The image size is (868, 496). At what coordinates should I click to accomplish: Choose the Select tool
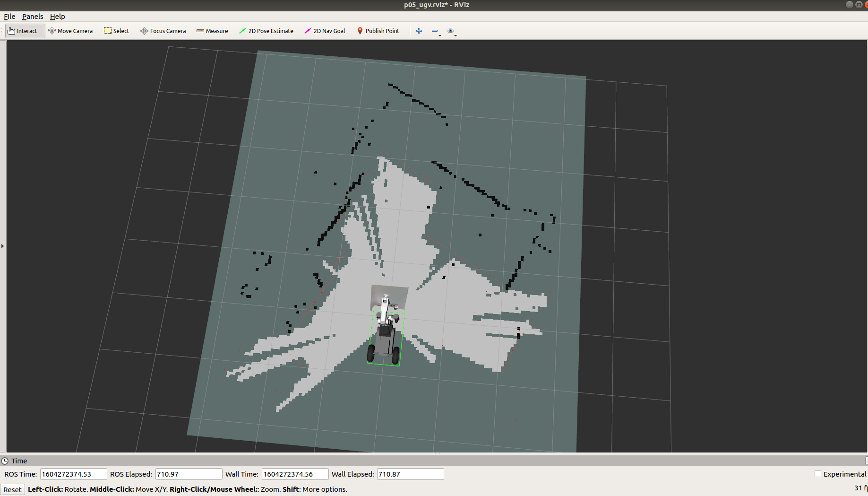pos(117,31)
